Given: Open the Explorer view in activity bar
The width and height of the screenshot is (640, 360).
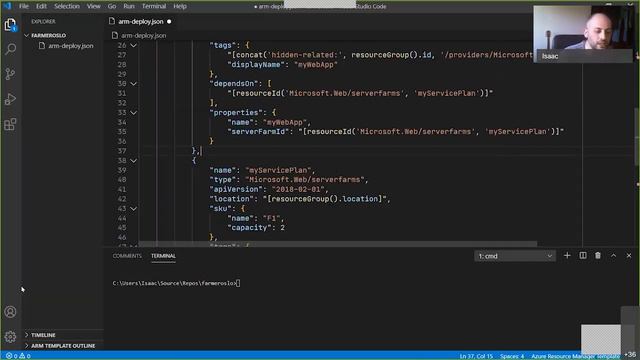Looking at the screenshot, I should (10, 24).
